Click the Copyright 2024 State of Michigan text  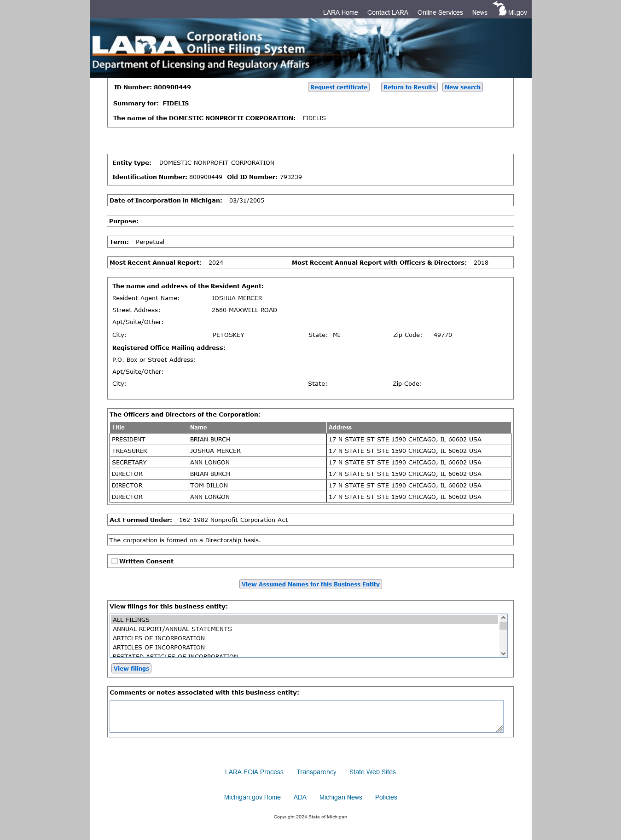click(310, 817)
